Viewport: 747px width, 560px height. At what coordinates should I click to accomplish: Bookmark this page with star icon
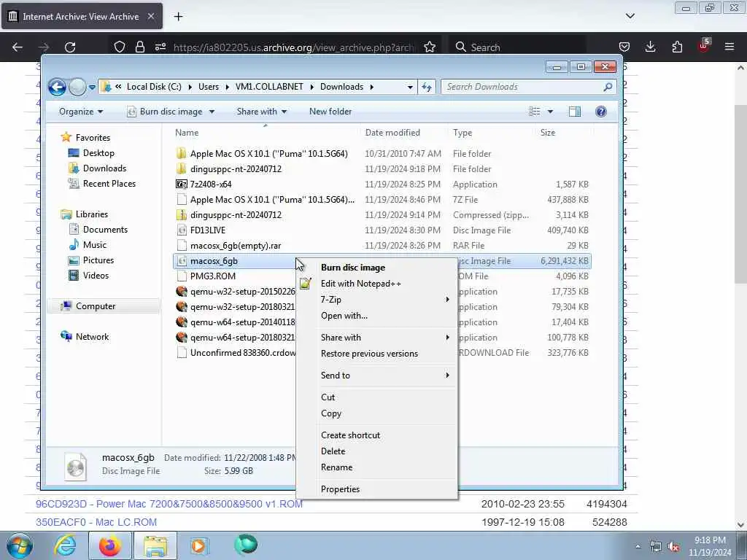430,47
